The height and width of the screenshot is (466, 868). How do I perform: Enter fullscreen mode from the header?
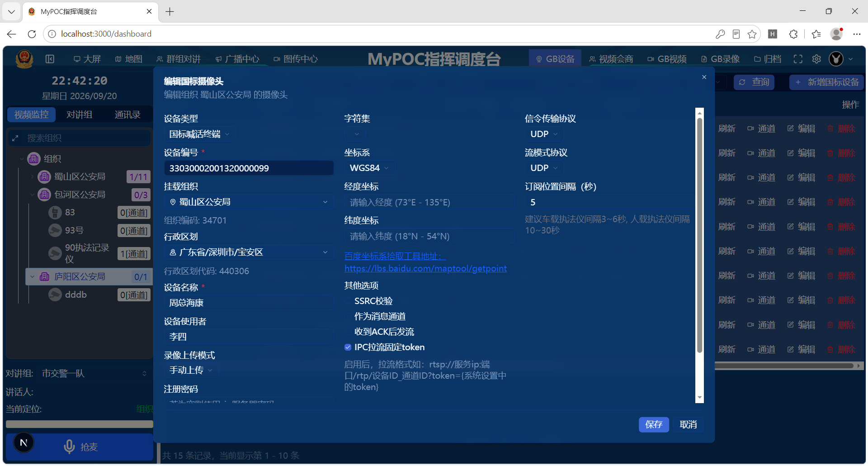click(x=798, y=59)
